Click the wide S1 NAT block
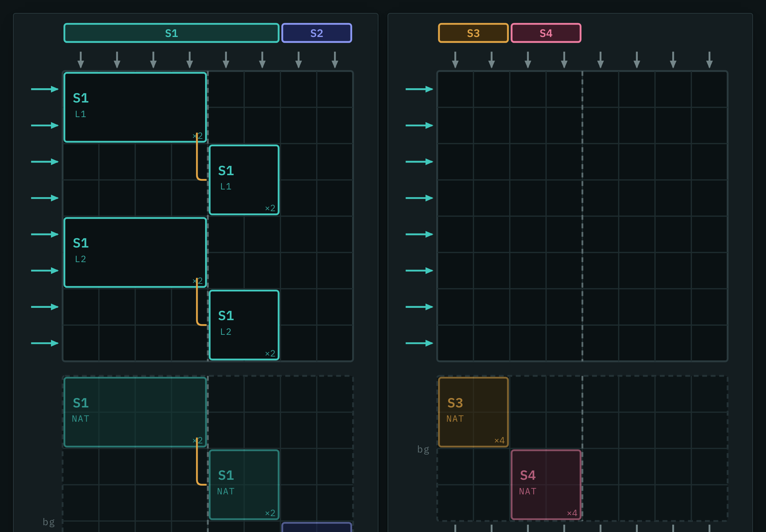The image size is (766, 532). click(135, 412)
